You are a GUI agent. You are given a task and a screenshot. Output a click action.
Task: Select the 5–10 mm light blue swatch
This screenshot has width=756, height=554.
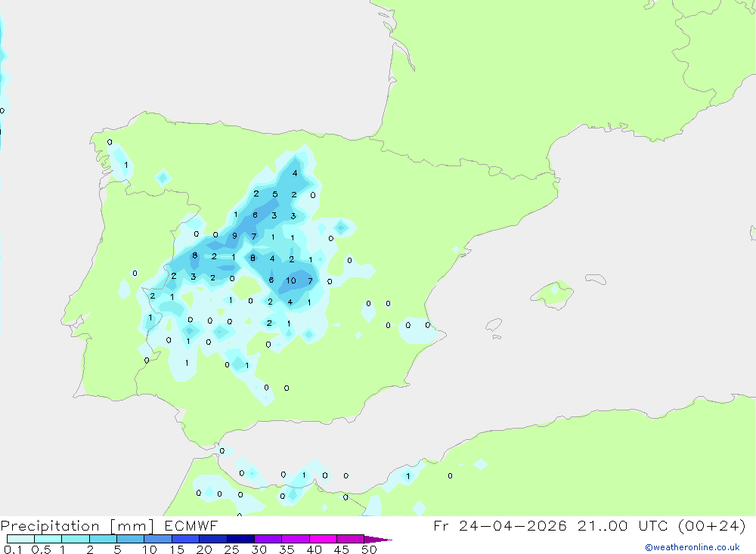click(130, 539)
